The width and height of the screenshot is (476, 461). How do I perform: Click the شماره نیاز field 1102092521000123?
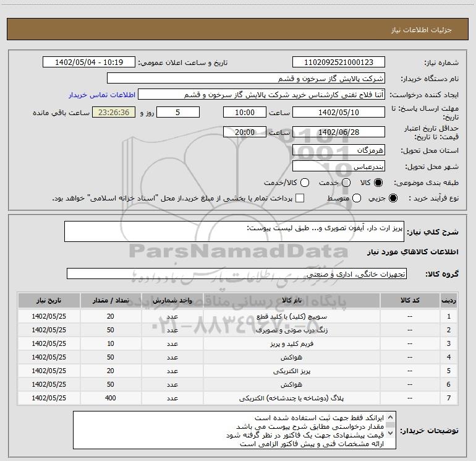coord(339,62)
